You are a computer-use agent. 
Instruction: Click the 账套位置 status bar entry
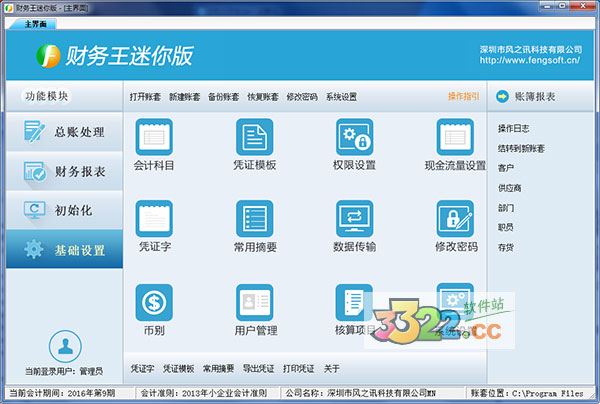click(527, 393)
